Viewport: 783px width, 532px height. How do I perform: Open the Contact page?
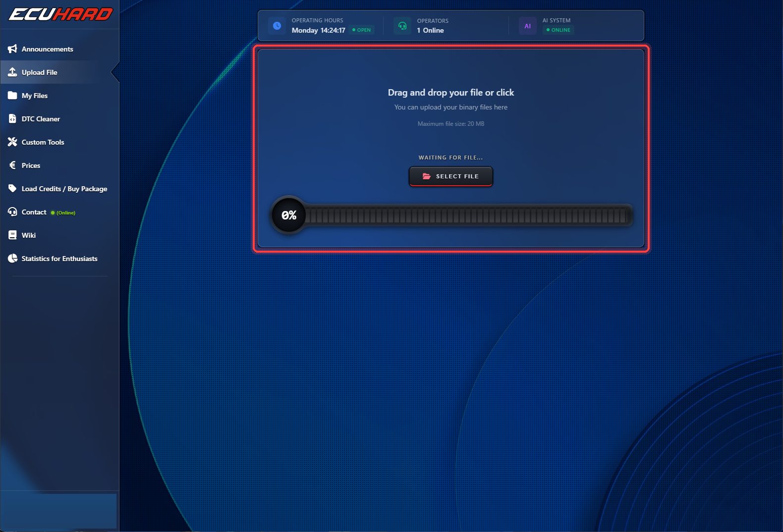coord(59,212)
